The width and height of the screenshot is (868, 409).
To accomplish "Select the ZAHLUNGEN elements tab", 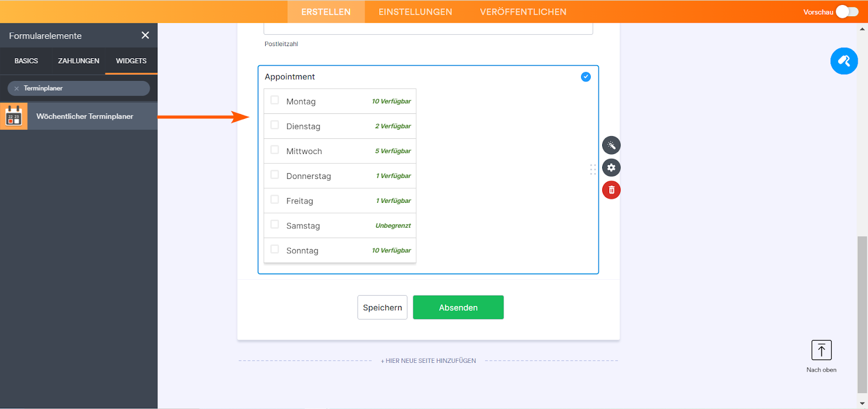I will [79, 61].
